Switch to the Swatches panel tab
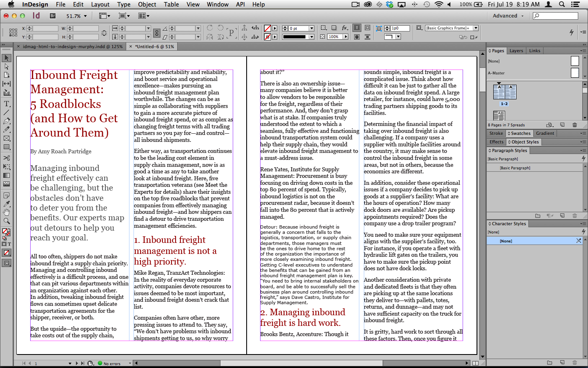The width and height of the screenshot is (588, 368). point(520,133)
